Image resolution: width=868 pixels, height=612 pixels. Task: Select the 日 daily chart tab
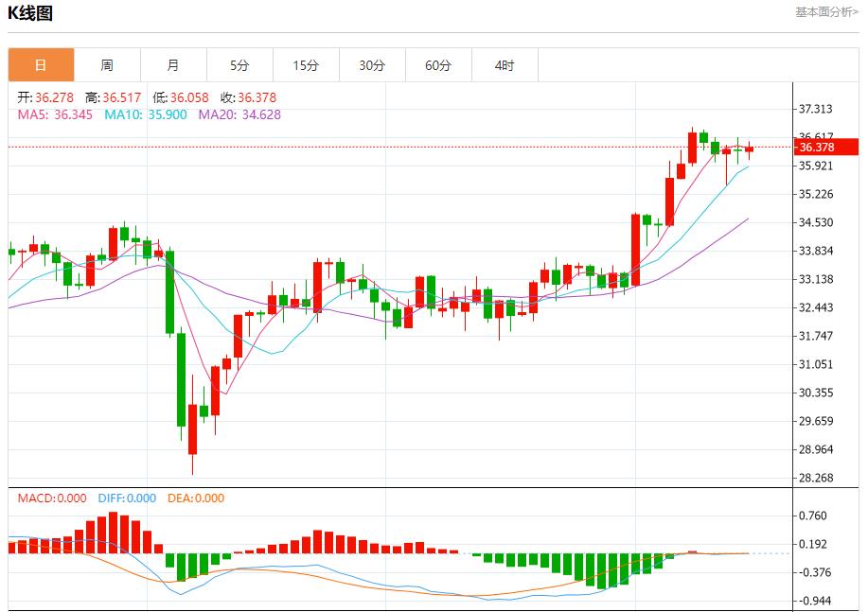[41, 65]
